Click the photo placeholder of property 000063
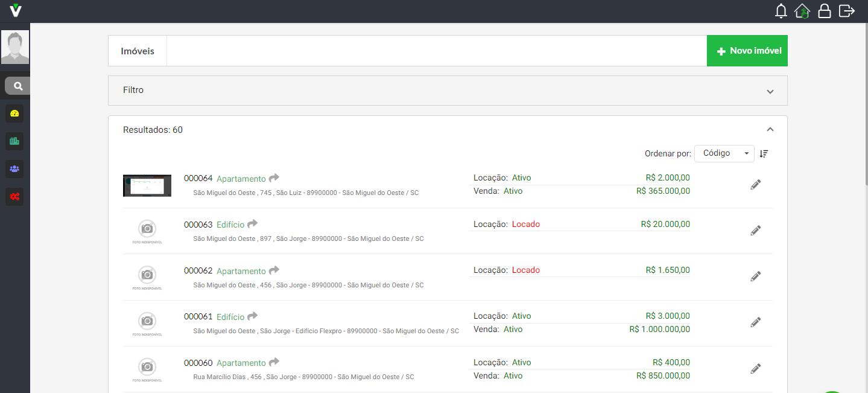Screen dimensions: 868x393 point(147,232)
